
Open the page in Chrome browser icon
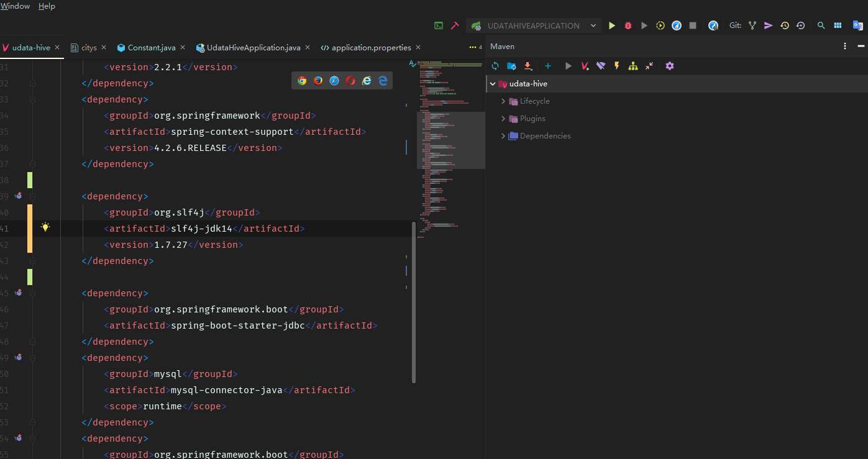(x=302, y=81)
